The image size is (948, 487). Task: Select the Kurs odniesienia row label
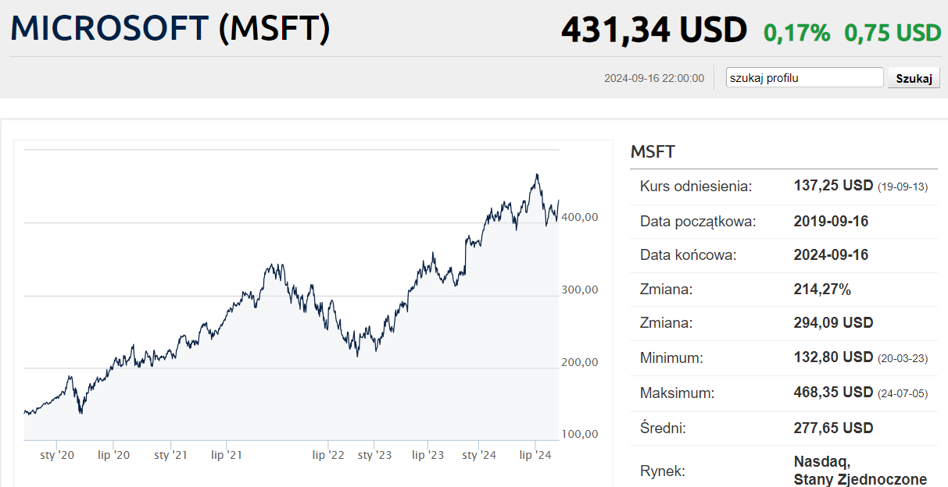[696, 186]
